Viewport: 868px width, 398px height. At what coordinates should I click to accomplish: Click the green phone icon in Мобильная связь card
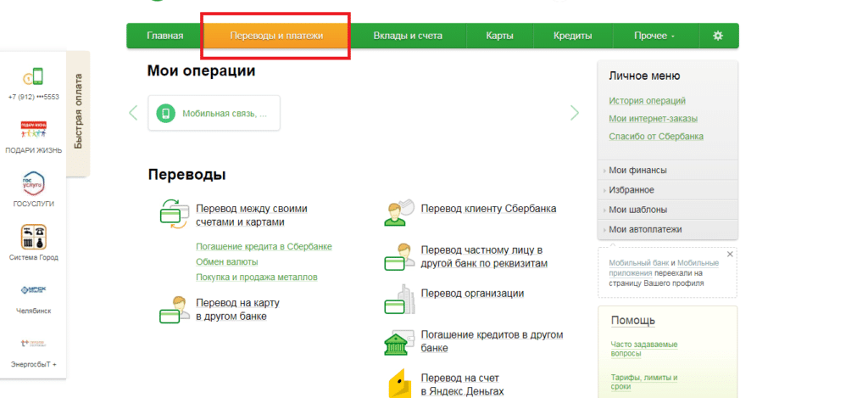pyautogui.click(x=164, y=114)
